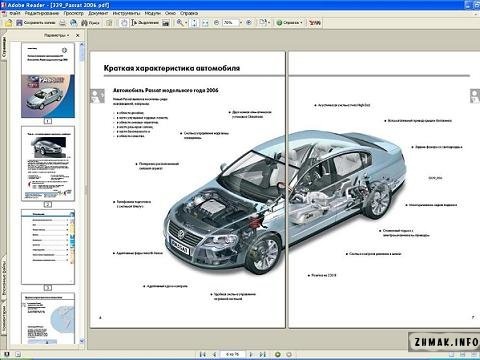Select page 3 contents thumbnail
The image size is (480, 360).
click(48, 247)
